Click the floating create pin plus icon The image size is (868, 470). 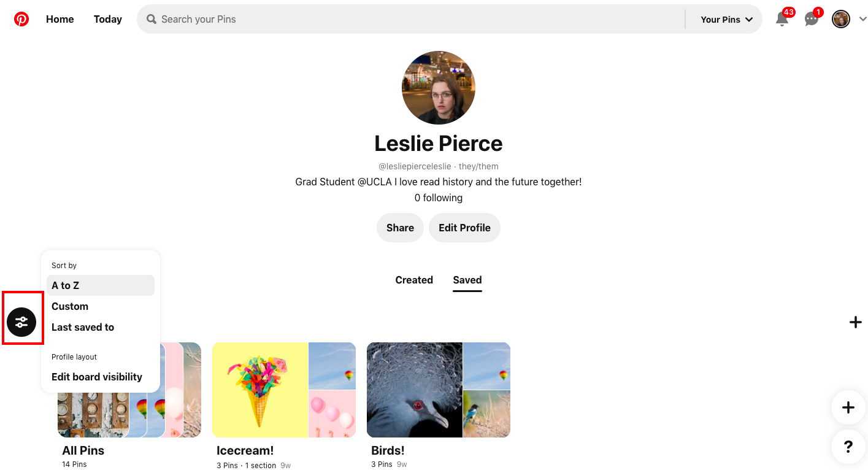pos(848,407)
